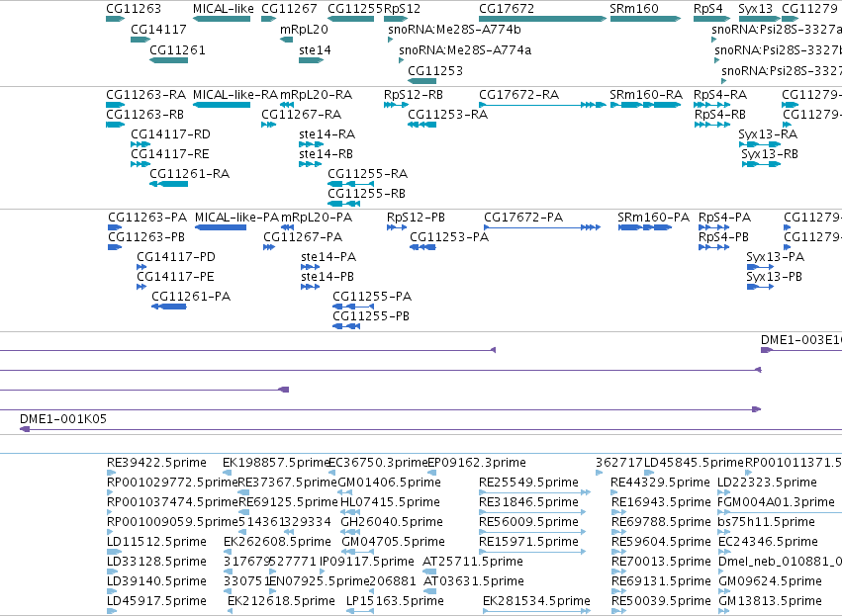Select the CG11255-PA protein label
Viewport: 842px width, 616px height.
pyautogui.click(x=372, y=297)
